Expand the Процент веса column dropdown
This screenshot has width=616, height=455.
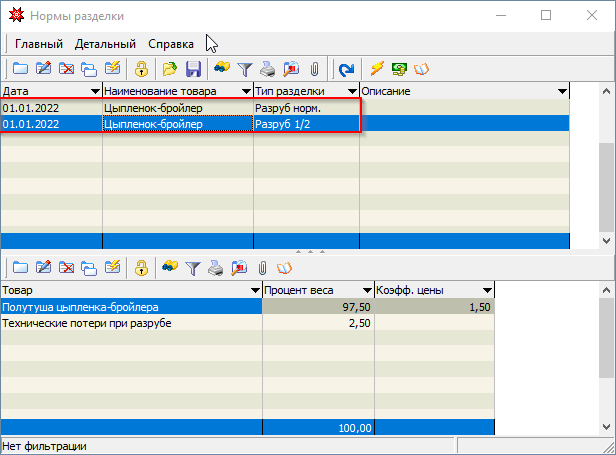coord(367,290)
